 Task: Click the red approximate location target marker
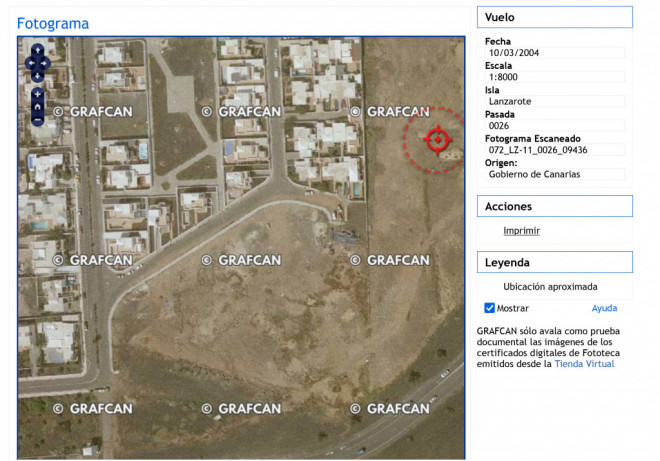tap(436, 140)
